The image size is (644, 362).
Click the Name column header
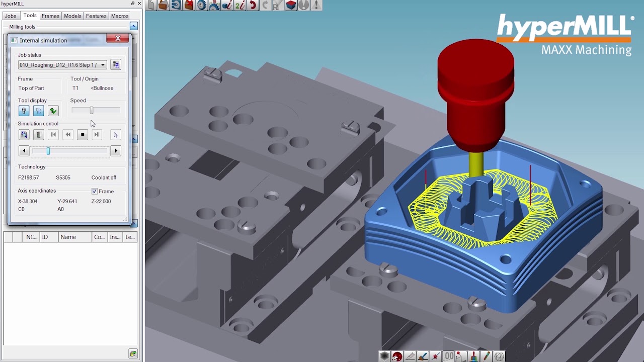(75, 237)
